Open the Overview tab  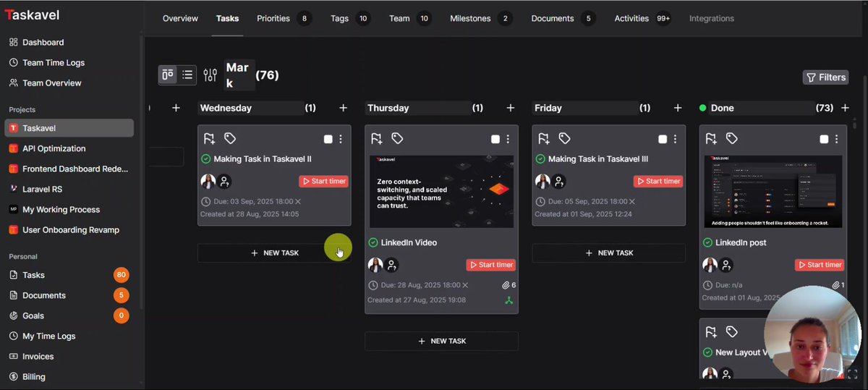coord(180,18)
